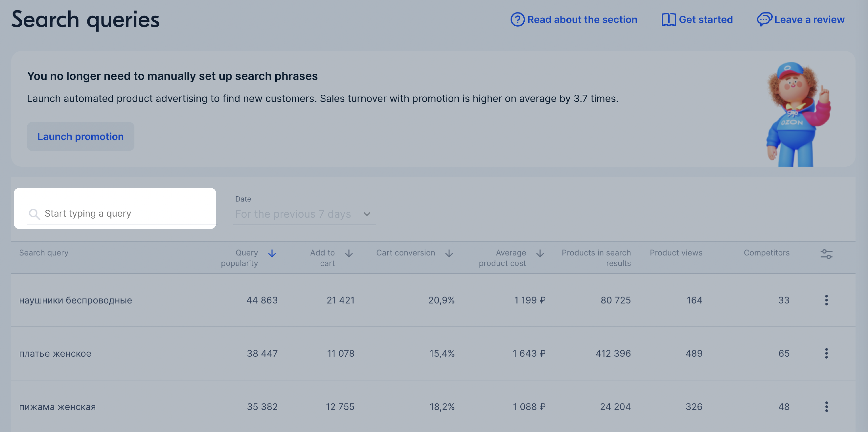Click competitors value 65

coord(784,353)
